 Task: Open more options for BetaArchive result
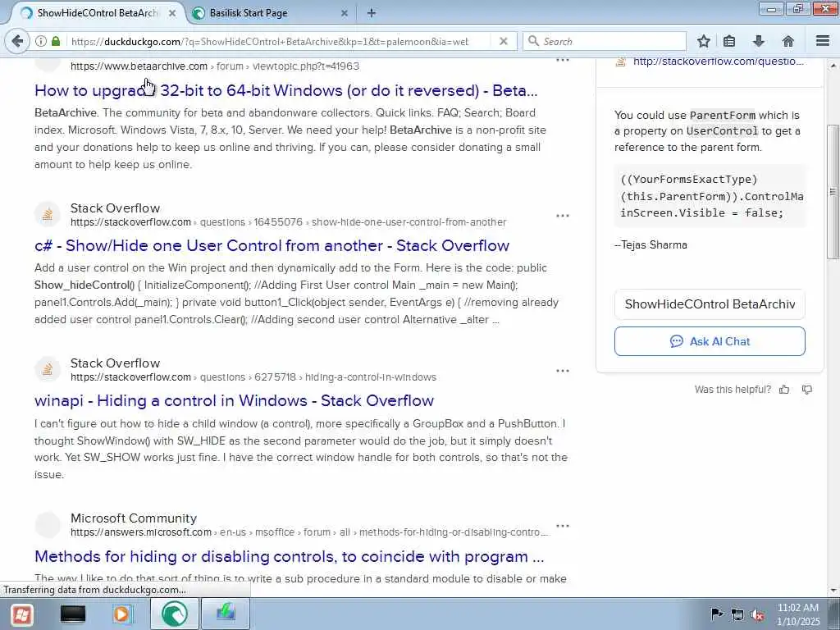coord(563,60)
